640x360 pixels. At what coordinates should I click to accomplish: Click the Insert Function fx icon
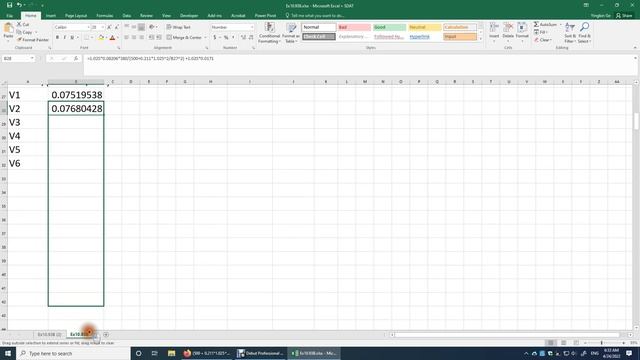pos(76,59)
